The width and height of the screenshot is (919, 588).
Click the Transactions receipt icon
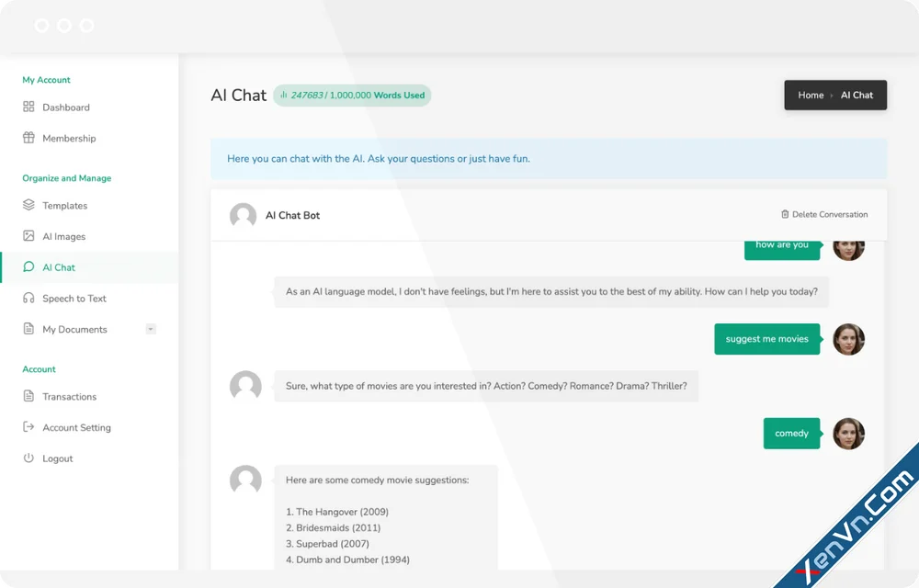point(28,396)
